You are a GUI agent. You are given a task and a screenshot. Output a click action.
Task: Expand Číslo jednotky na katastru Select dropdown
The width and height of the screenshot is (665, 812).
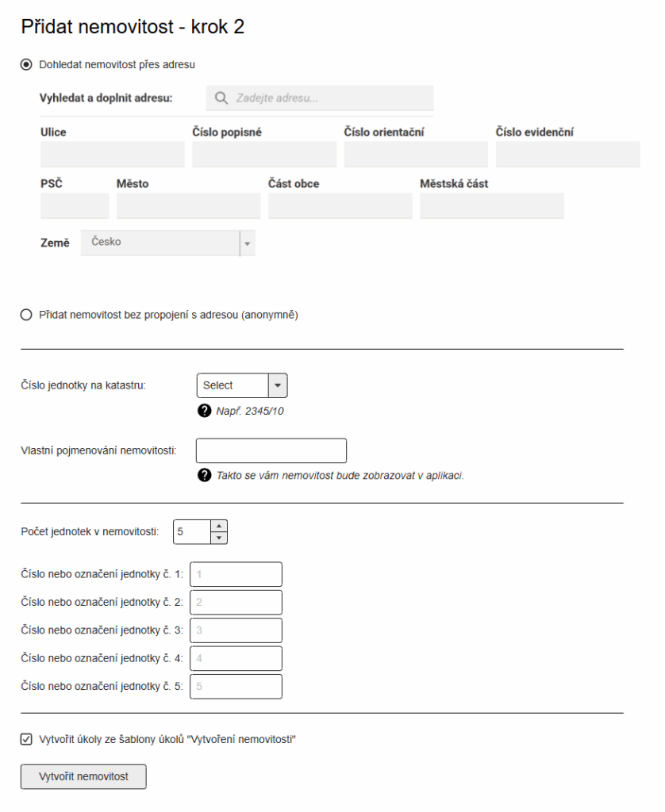click(242, 385)
